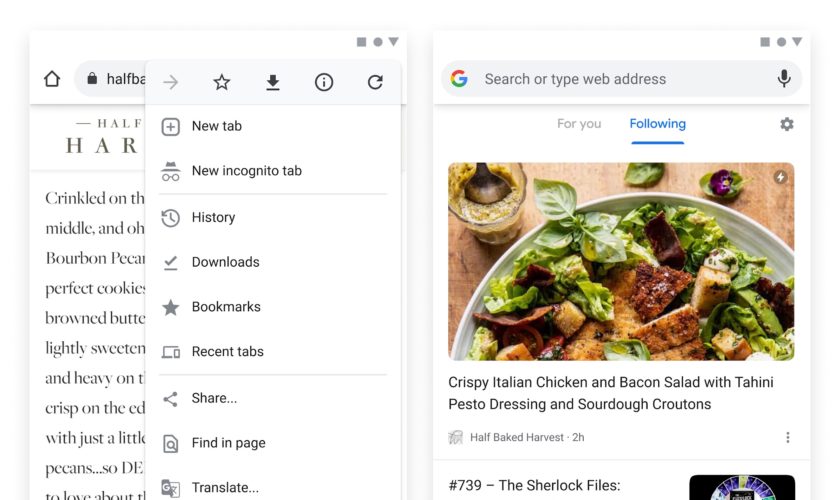Open feed settings gear icon
Viewport: 840px width, 500px height.
click(786, 124)
